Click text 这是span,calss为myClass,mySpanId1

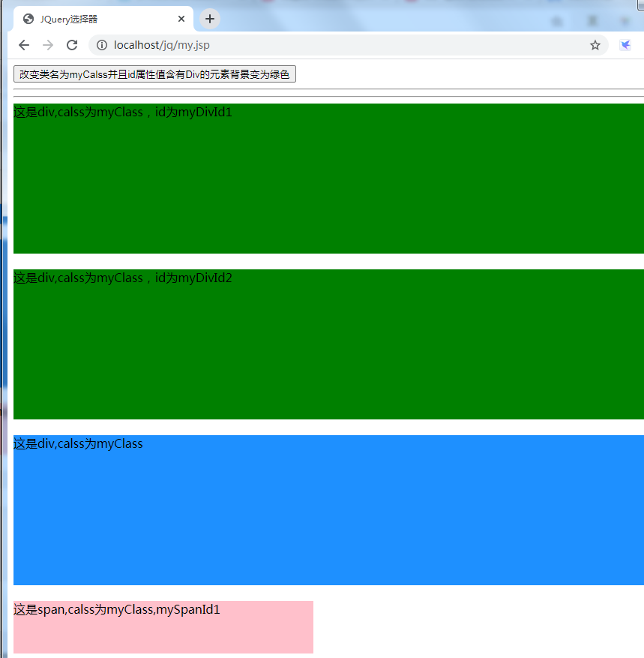[117, 609]
